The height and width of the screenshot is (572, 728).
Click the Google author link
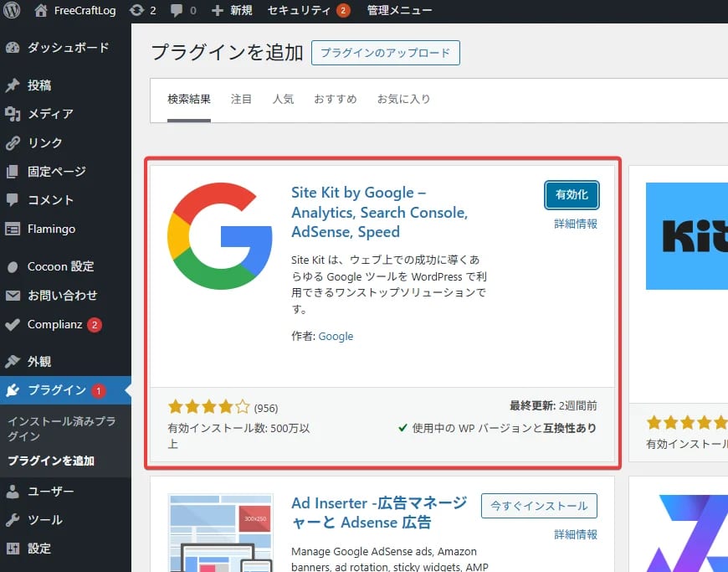336,336
